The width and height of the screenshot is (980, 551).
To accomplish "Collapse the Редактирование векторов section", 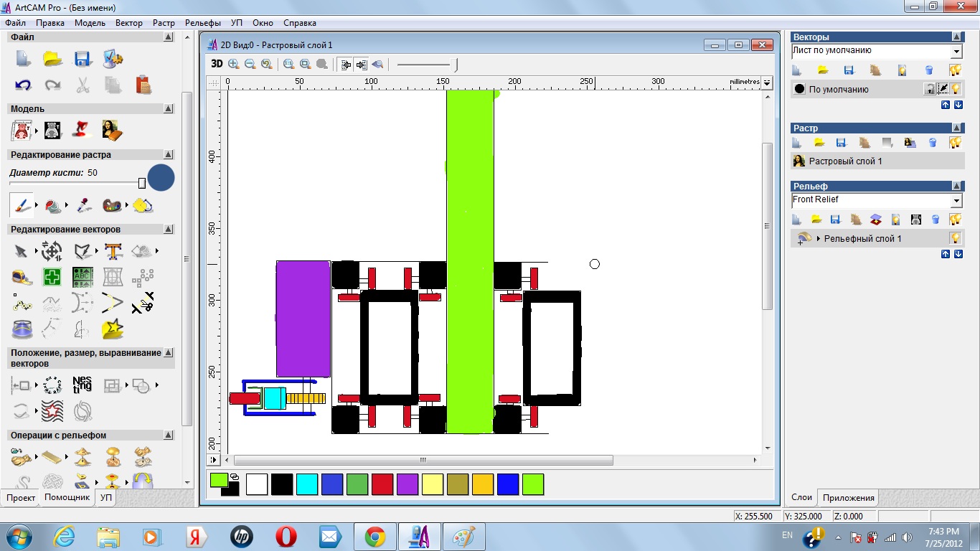I will 169,230.
